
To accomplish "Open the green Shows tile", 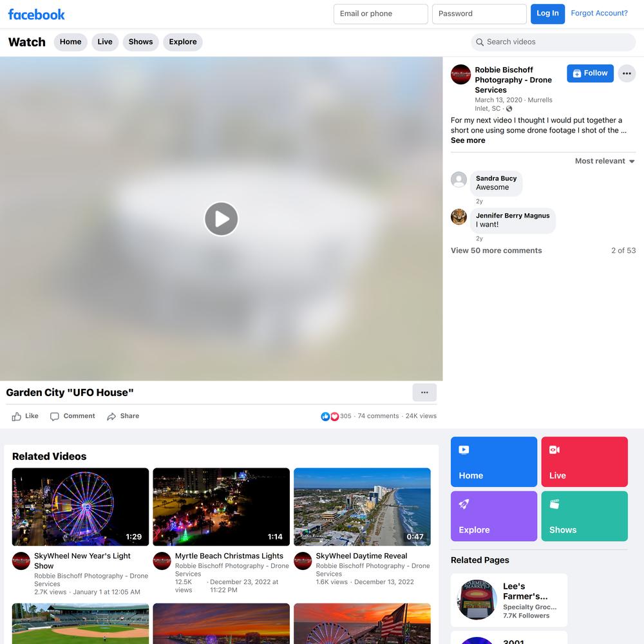I will (x=584, y=516).
